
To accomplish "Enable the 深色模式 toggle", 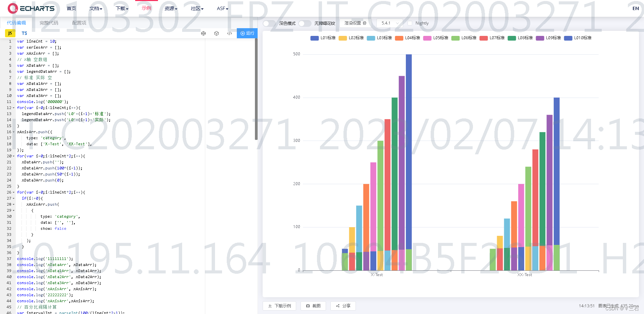I will (268, 23).
